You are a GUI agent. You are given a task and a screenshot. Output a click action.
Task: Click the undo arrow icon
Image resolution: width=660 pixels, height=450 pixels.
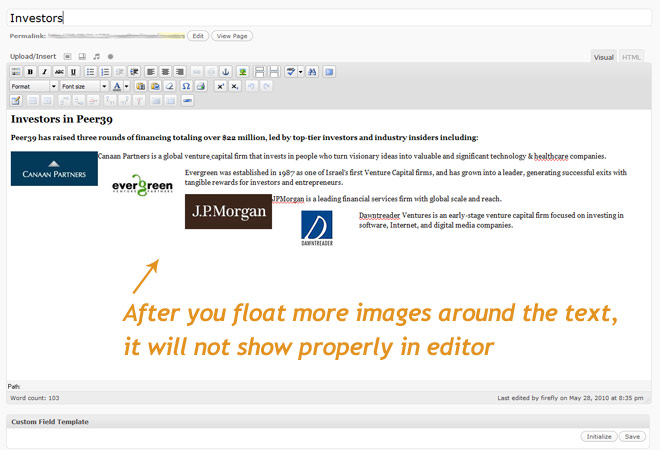[251, 86]
